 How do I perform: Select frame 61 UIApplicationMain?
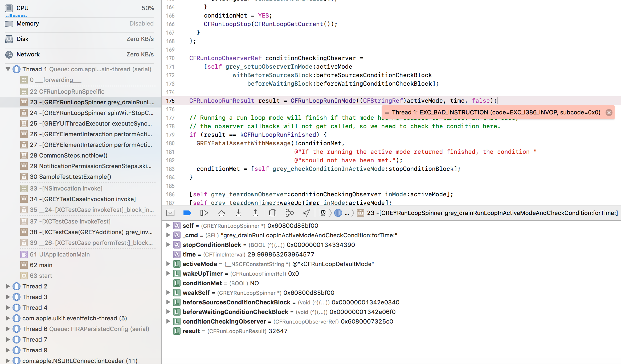[x=81, y=254]
